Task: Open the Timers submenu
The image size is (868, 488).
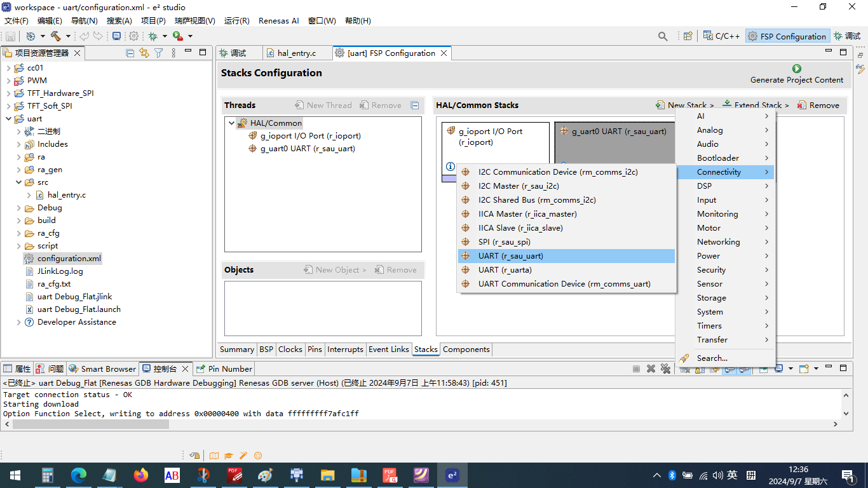Action: pos(725,326)
